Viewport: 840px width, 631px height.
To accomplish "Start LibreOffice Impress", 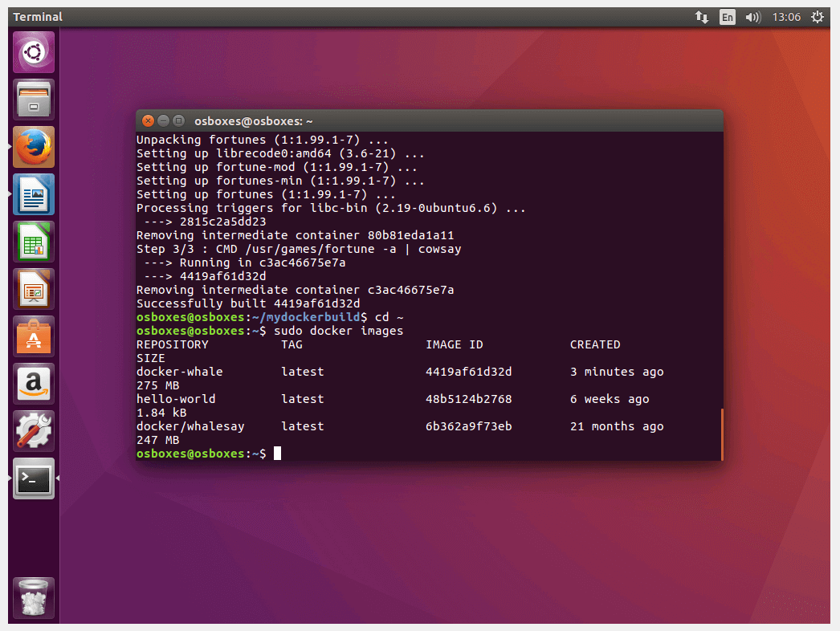I will point(33,289).
